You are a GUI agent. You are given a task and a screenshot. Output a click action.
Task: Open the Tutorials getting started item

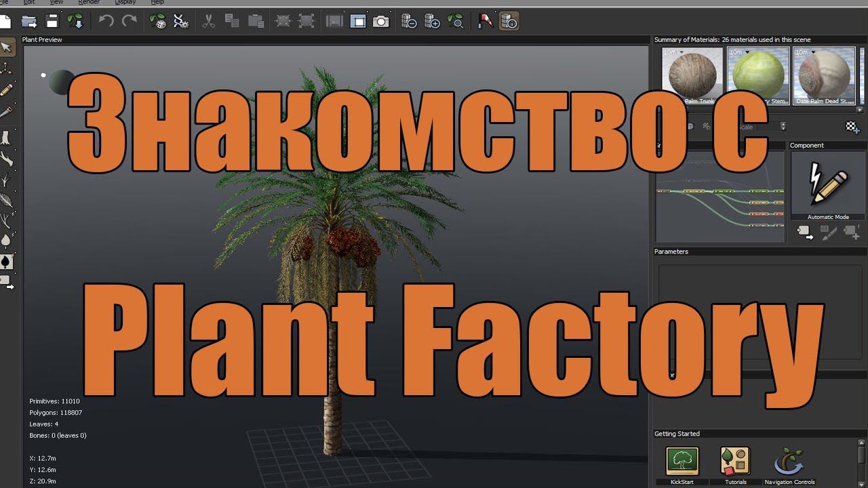[x=735, y=465]
